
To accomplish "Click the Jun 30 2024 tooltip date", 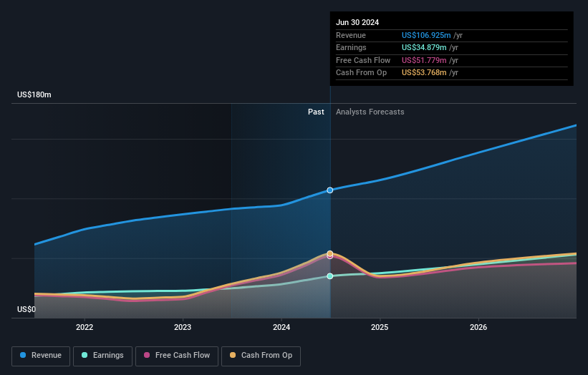I will click(x=357, y=22).
